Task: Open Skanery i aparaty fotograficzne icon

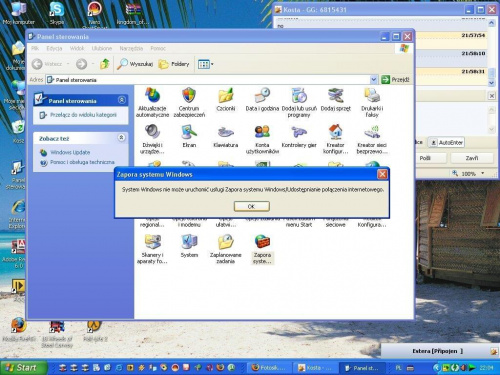Action: 152,249
